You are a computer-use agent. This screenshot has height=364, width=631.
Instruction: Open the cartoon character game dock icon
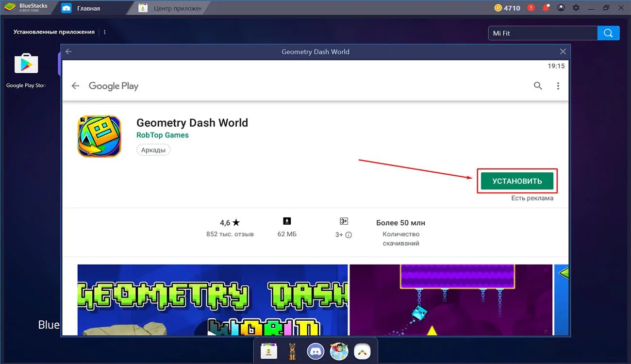(339, 351)
